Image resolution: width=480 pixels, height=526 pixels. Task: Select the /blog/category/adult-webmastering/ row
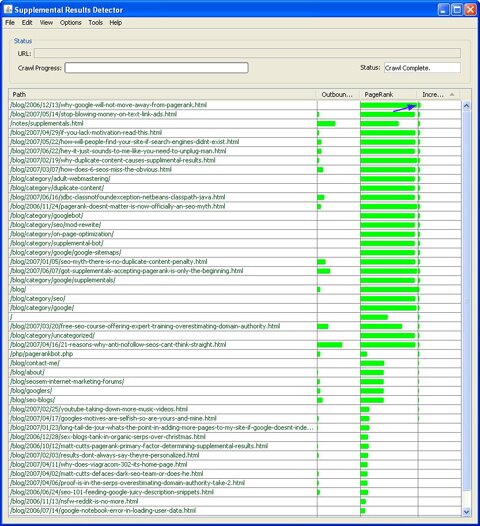tap(235, 179)
